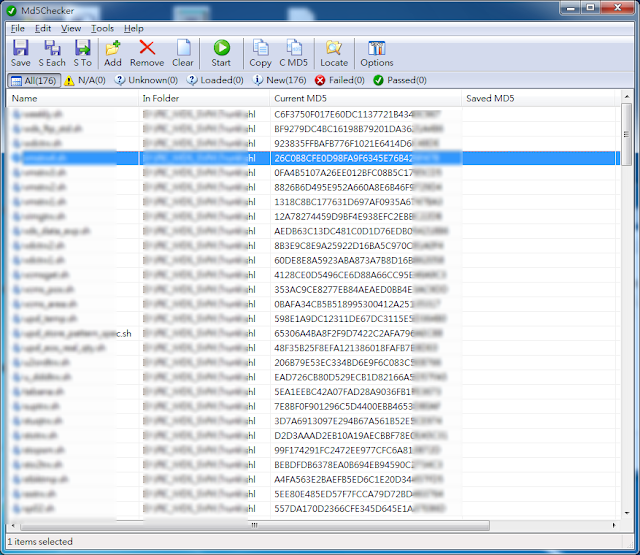This screenshot has height=555, width=640.
Task: Select row with MD5 starting BEBDFDB6378EA0B6
Action: click(313, 465)
